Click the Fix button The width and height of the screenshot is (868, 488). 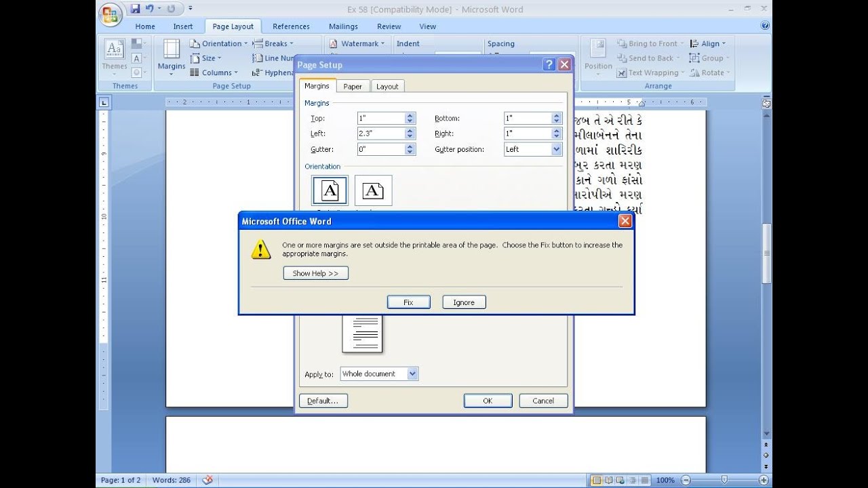(408, 302)
